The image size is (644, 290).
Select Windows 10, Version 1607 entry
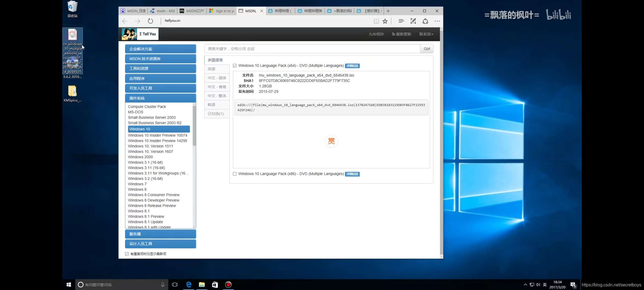(150, 151)
